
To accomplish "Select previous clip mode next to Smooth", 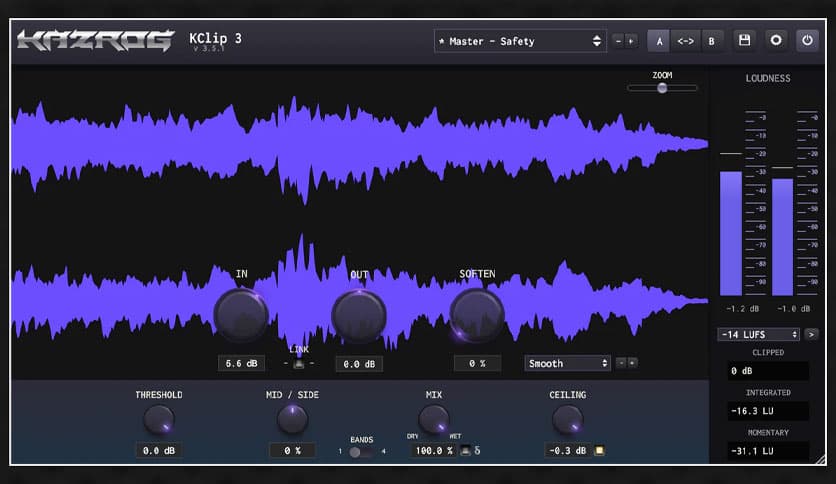I will coord(621,363).
